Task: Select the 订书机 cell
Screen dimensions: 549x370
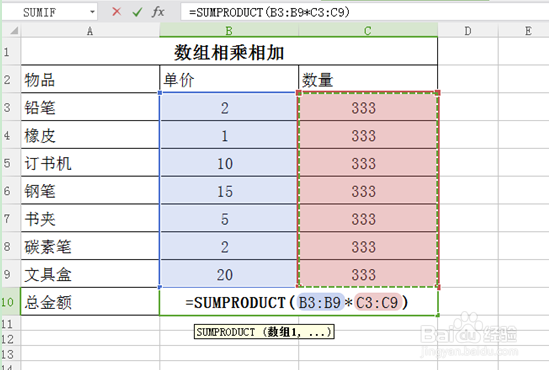Action: 90,163
